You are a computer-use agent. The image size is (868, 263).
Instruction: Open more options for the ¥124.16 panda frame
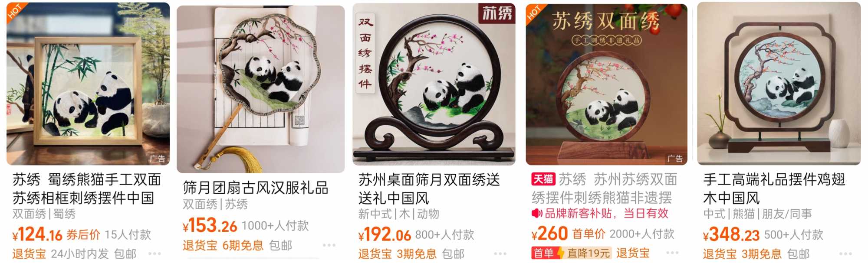pos(155,253)
